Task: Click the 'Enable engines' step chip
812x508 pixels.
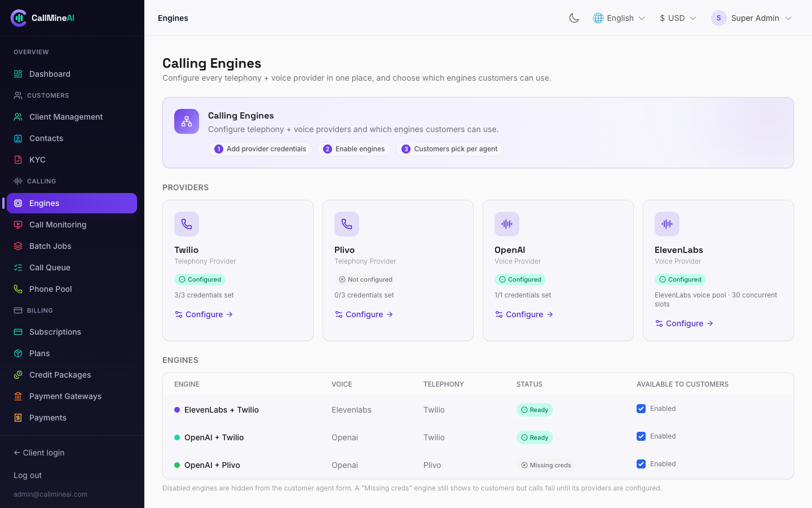Action: click(354, 149)
